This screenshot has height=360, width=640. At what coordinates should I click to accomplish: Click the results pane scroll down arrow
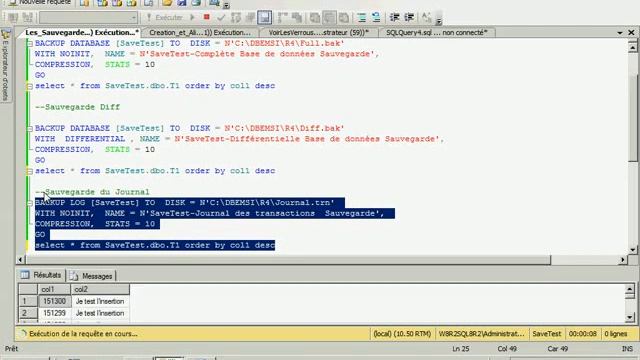630,317
